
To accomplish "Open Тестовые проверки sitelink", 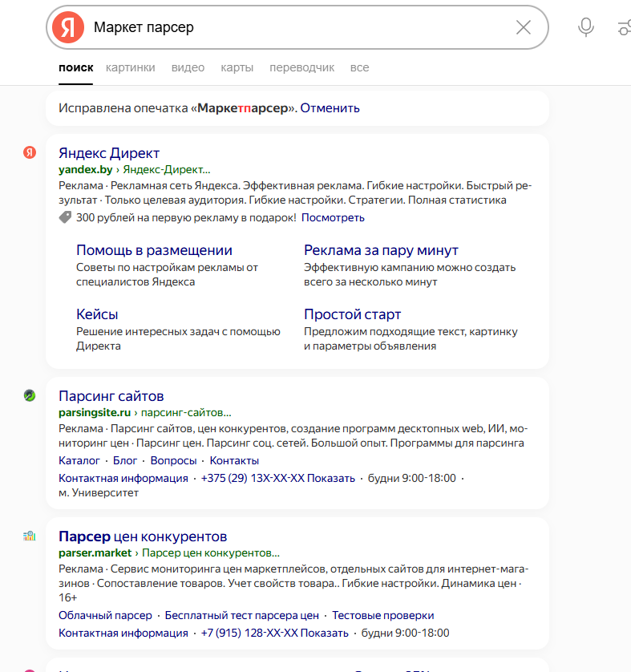I will click(383, 615).
